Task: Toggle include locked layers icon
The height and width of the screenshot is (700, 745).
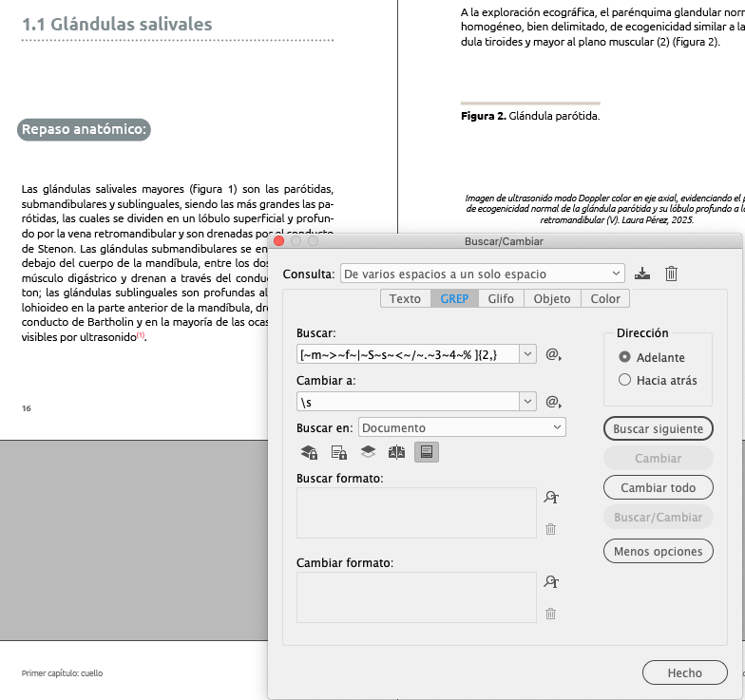Action: [309, 453]
